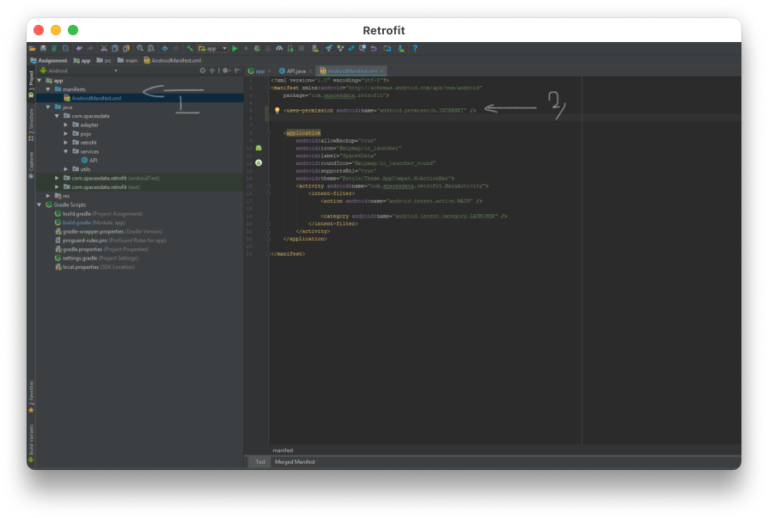Click the Paste clipboard icon
This screenshot has height=518, width=768.
click(x=126, y=48)
